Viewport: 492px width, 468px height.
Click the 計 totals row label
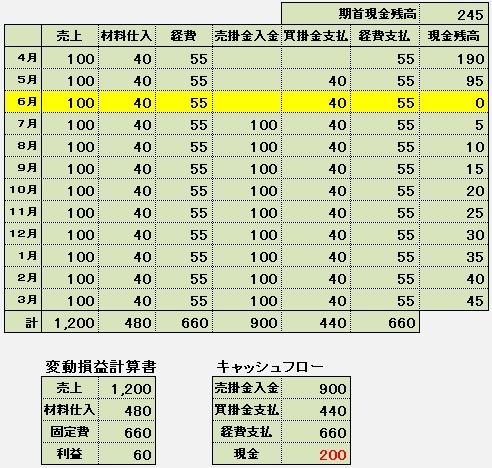23,322
